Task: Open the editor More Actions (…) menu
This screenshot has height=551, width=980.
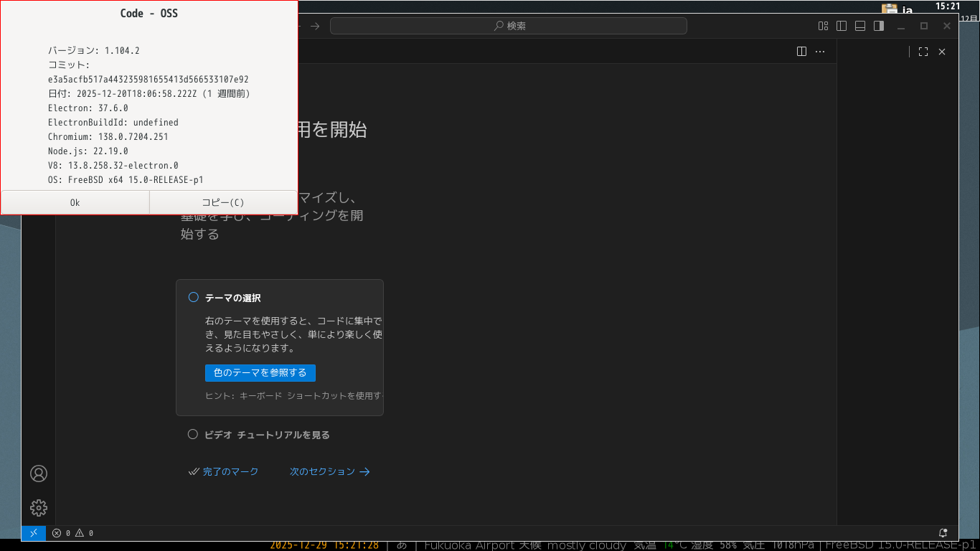Action: coord(820,52)
